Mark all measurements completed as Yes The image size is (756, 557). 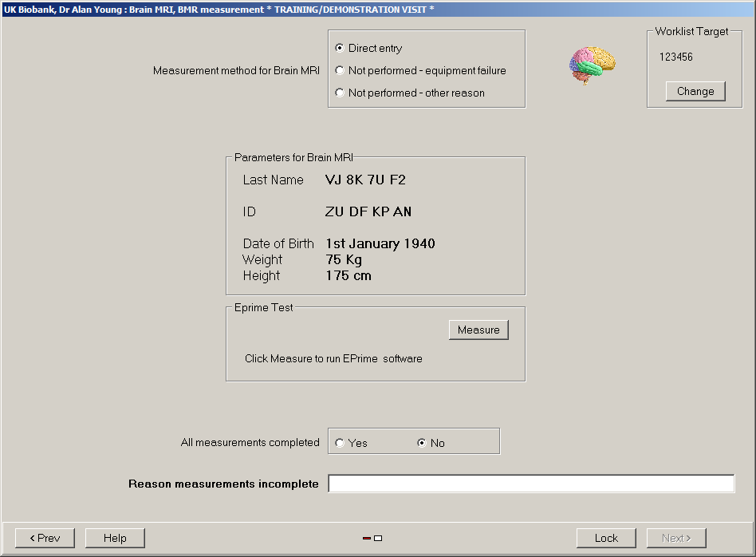point(341,443)
